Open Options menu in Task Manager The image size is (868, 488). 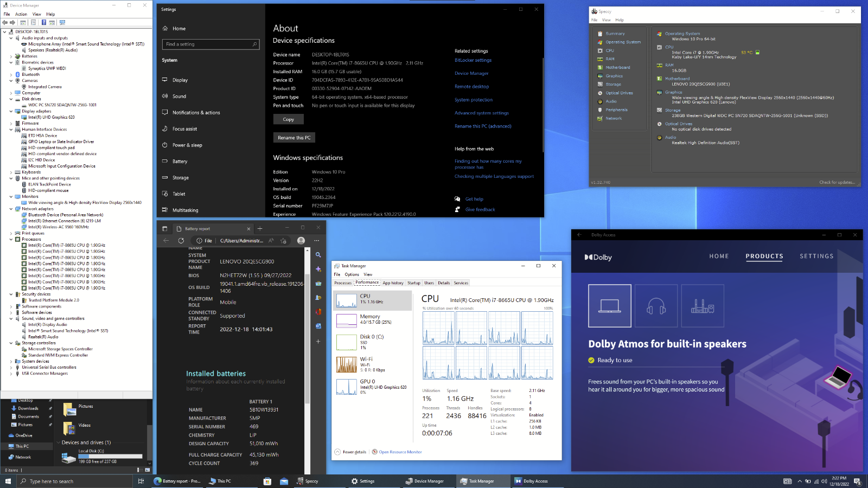tap(352, 274)
